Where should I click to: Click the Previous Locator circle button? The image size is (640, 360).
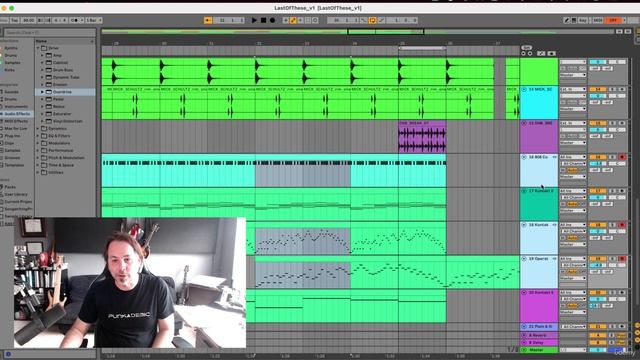pos(524,53)
